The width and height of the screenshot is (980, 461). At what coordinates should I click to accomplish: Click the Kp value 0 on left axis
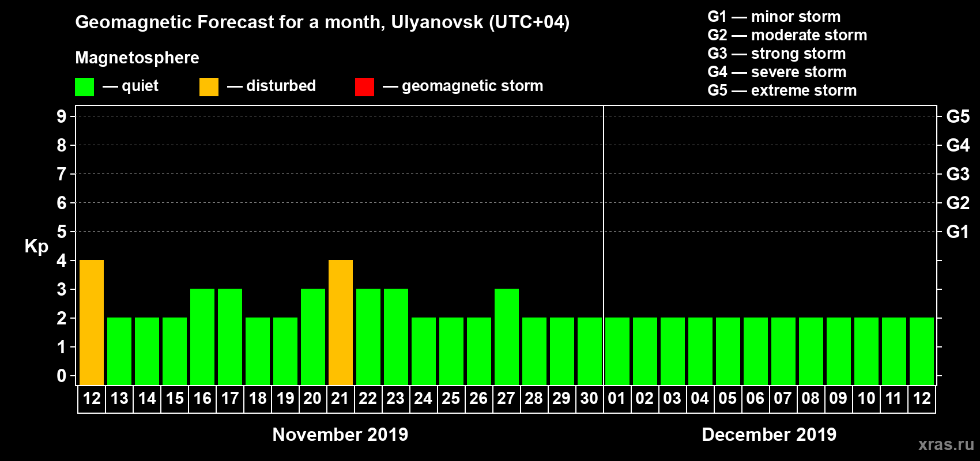pyautogui.click(x=62, y=376)
